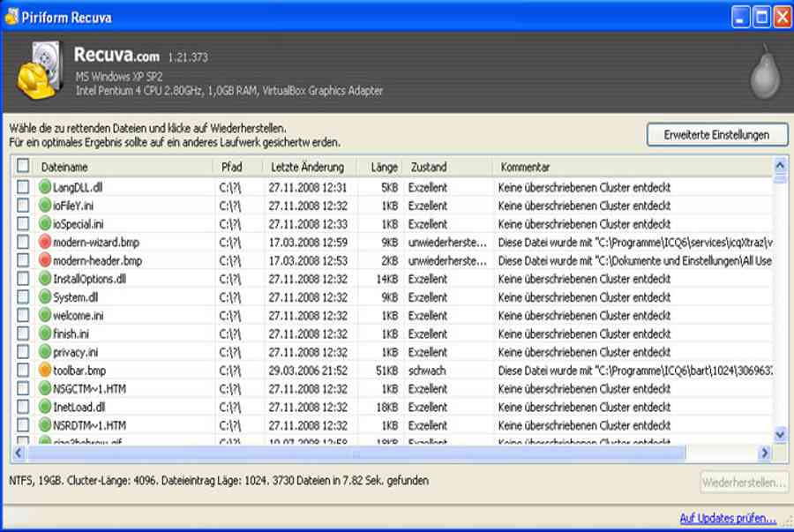Click the Wiederherstellen button
This screenshot has height=532, width=794.
pos(744,483)
